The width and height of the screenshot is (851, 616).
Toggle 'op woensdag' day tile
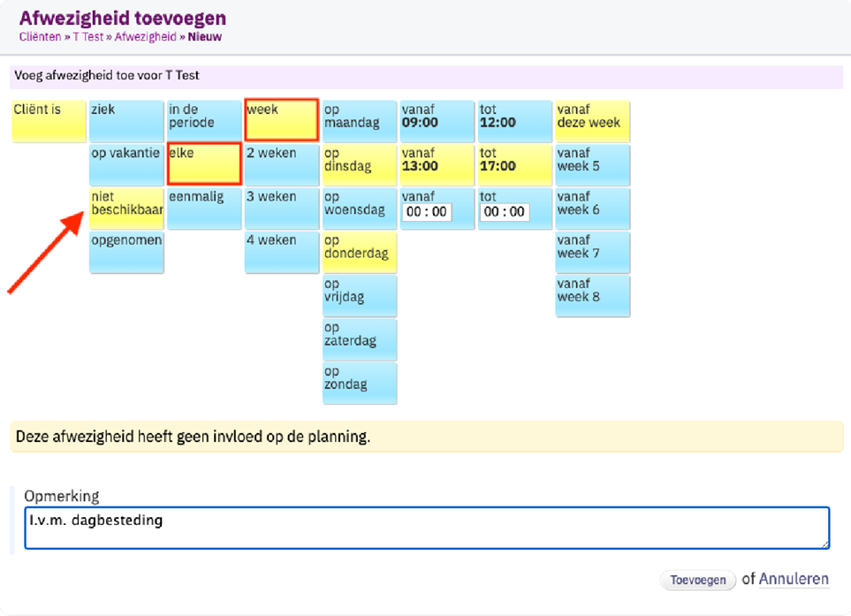(360, 209)
